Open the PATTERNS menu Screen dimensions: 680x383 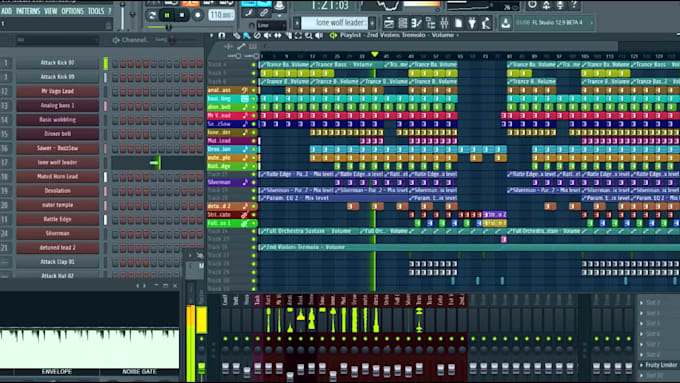click(28, 11)
